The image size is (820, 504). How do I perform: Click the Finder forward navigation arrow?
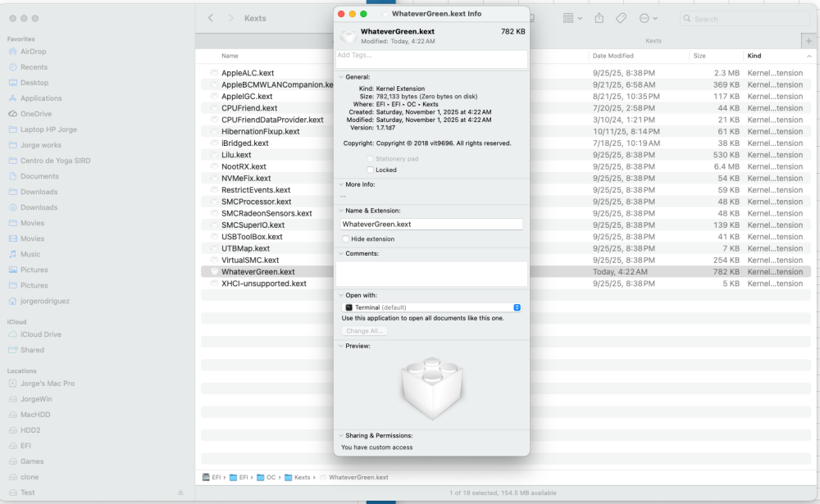click(x=230, y=18)
